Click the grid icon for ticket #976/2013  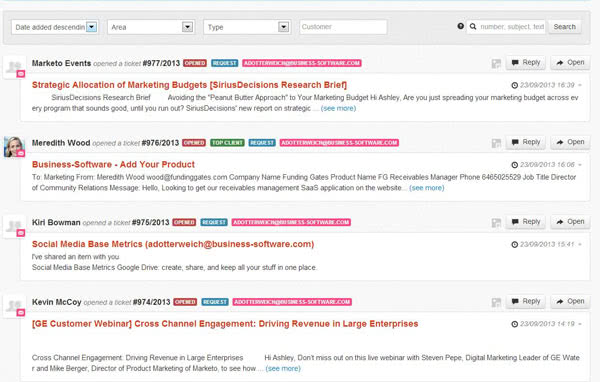click(x=496, y=143)
